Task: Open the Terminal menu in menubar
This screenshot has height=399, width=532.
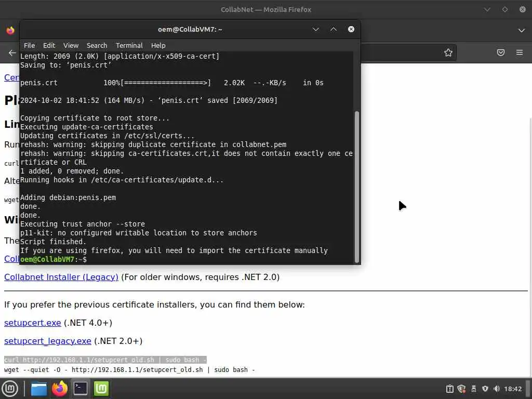Action: tap(129, 46)
